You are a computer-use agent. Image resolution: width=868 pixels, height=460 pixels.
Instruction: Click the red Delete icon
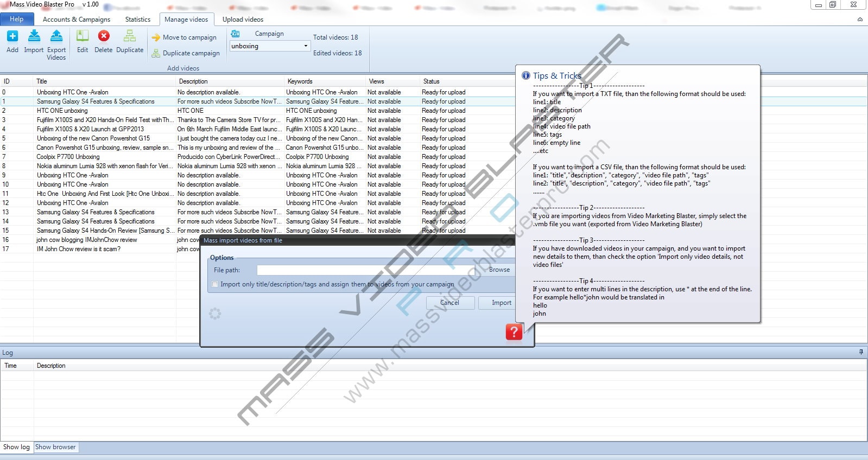[x=104, y=36]
